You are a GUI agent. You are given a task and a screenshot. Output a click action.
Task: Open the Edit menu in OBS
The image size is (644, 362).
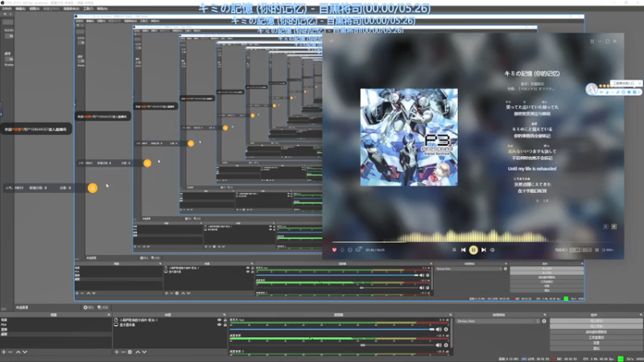click(20, 9)
